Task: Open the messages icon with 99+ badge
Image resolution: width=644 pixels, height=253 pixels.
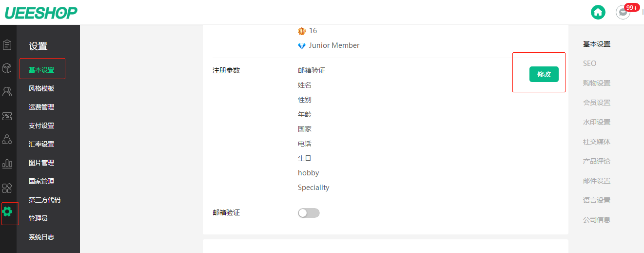Action: [623, 12]
